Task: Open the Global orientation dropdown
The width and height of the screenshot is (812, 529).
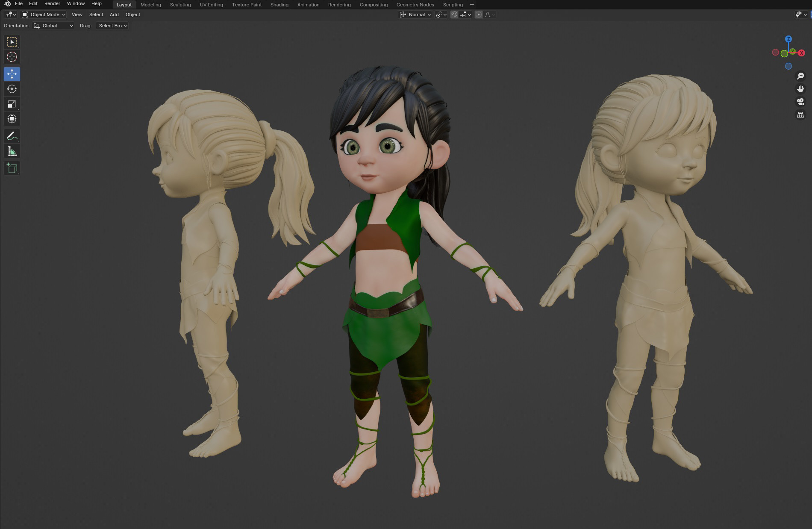Action: tap(53, 26)
